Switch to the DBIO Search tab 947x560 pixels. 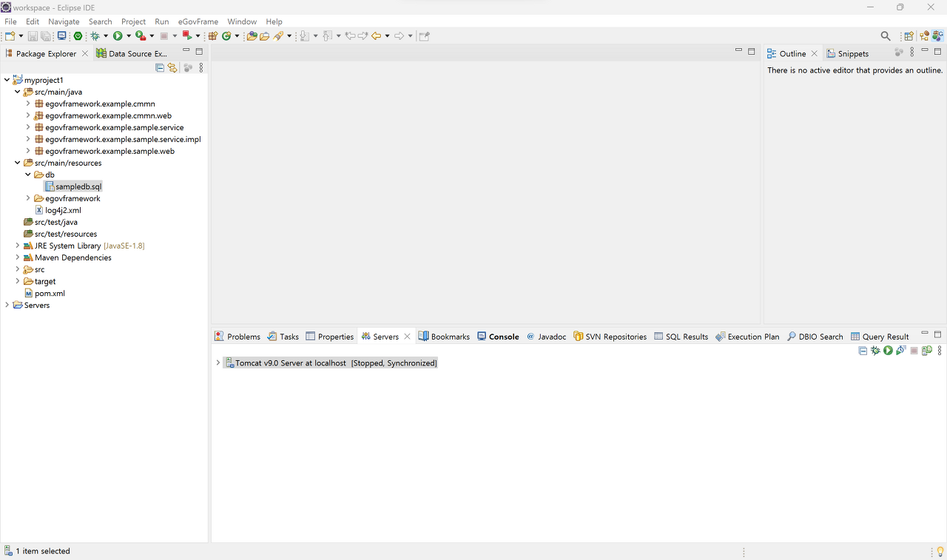[815, 337]
